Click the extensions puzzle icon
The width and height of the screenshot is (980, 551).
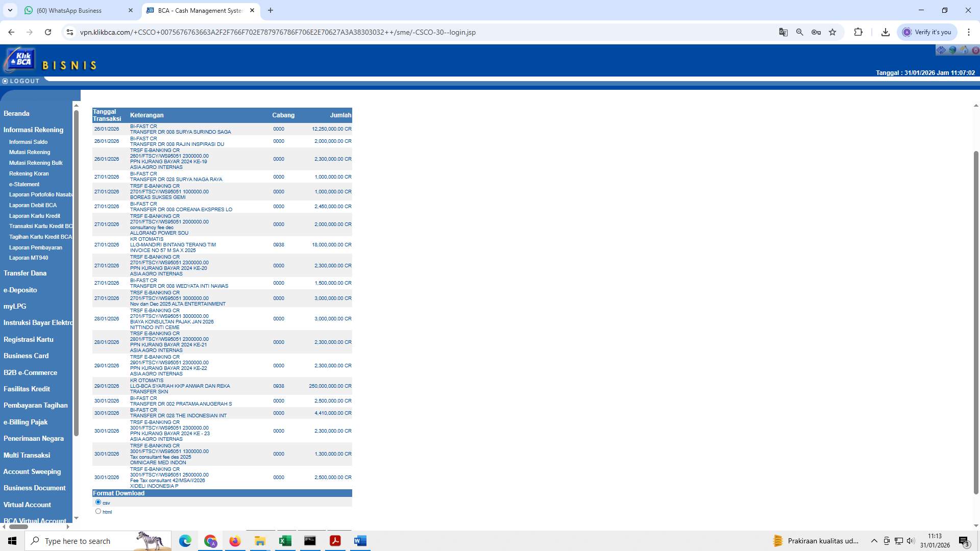tap(859, 32)
